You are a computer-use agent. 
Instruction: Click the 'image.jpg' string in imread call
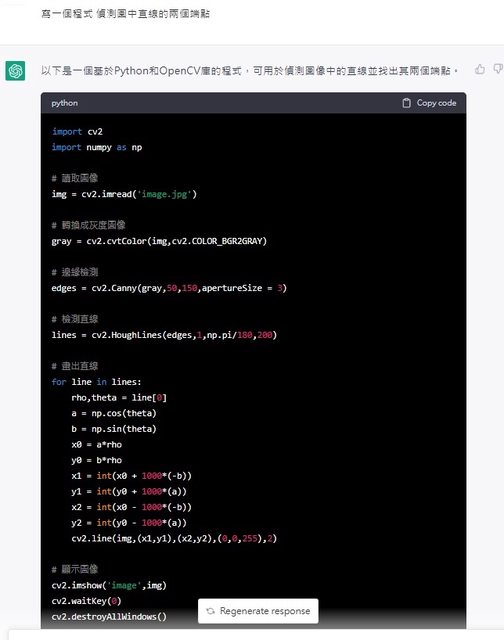click(x=165, y=194)
